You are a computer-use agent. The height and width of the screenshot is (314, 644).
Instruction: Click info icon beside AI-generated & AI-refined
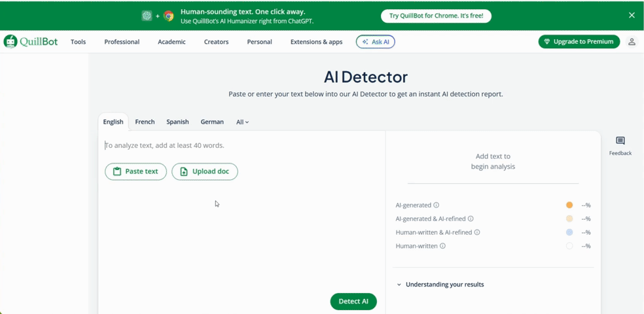tap(471, 218)
